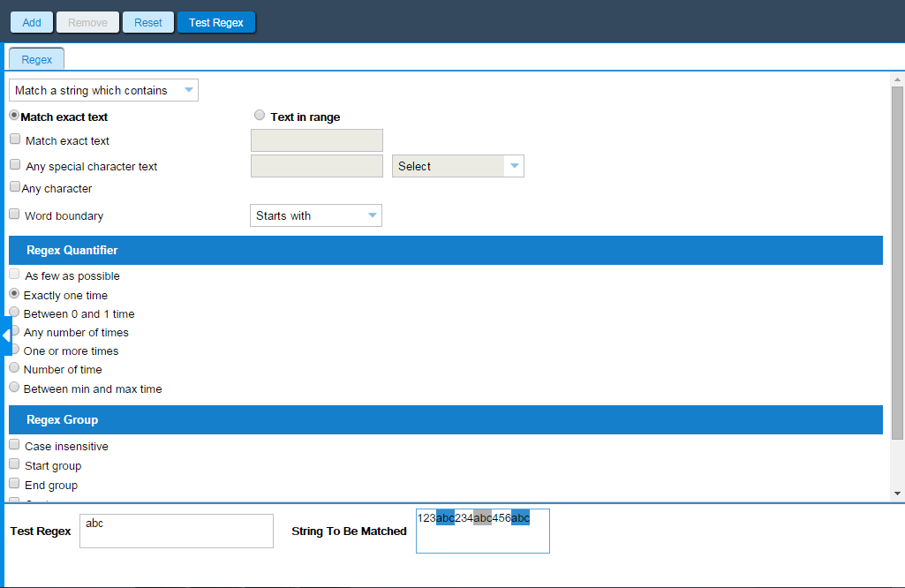Screen dimensions: 905x588
Task: Switch to the Regex tab
Action: [x=36, y=59]
